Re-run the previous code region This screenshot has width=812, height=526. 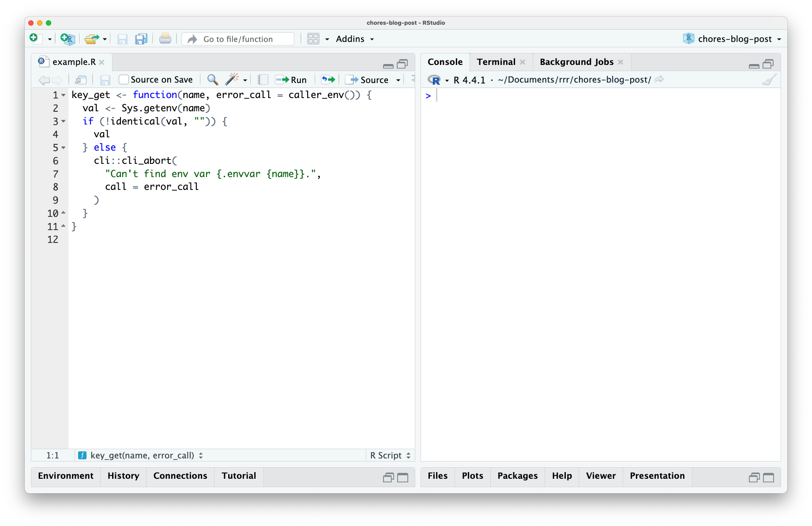328,79
